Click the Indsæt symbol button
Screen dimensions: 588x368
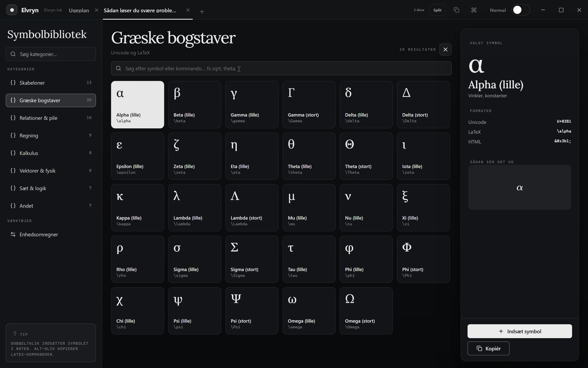pyautogui.click(x=519, y=331)
